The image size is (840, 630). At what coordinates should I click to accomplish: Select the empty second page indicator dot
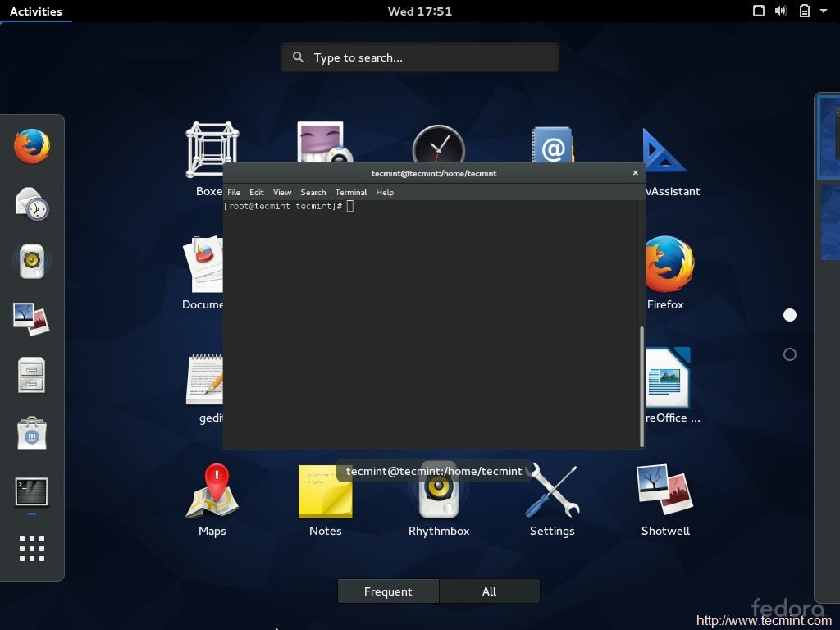[x=789, y=354]
